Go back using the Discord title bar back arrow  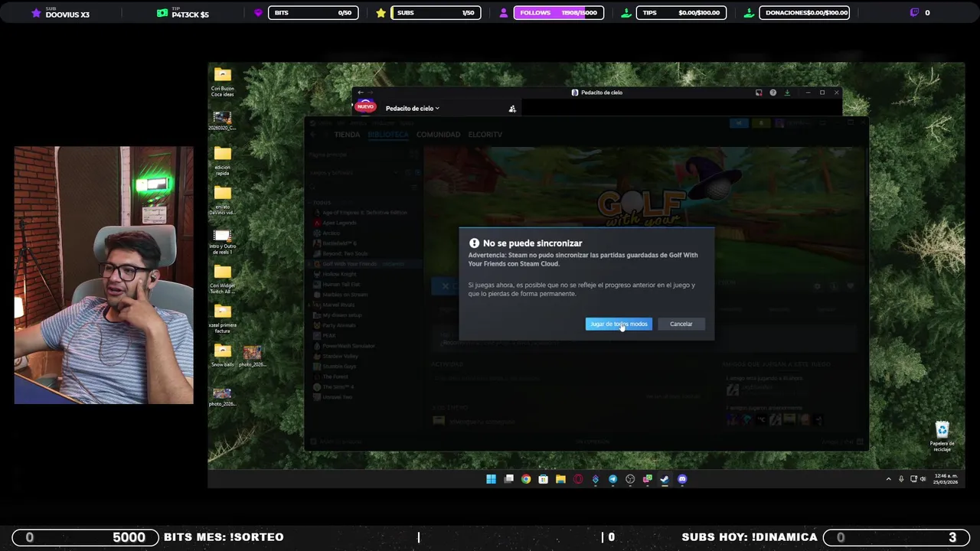coord(361,93)
